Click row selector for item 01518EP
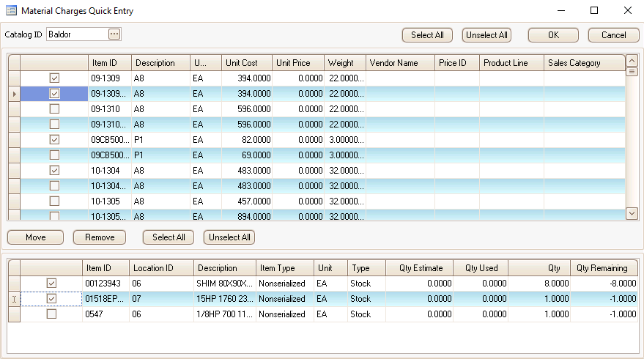 tap(13, 299)
